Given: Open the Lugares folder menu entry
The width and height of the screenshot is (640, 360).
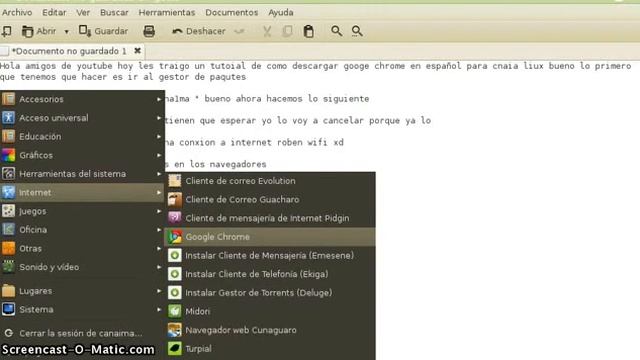Looking at the screenshot, I should coord(82,291).
